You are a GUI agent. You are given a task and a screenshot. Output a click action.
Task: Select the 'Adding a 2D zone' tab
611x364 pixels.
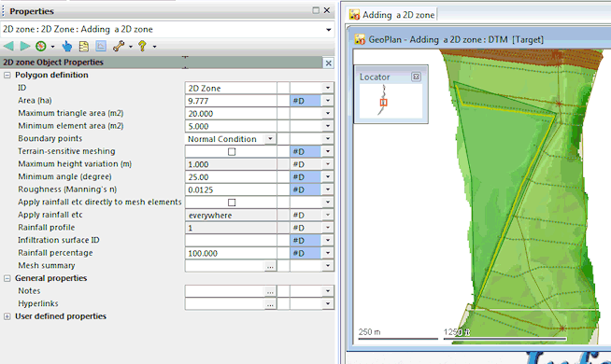click(x=392, y=15)
